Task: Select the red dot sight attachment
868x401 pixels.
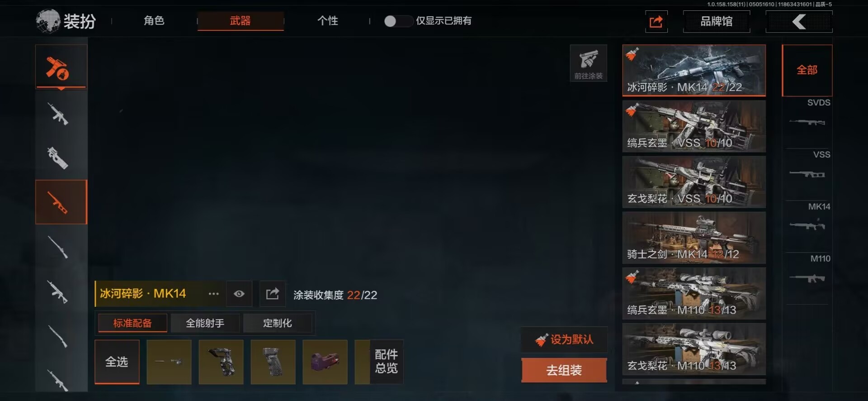Action: point(325,362)
